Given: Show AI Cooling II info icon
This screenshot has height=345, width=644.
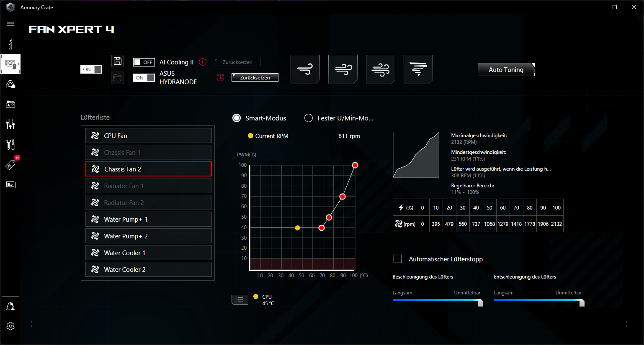Looking at the screenshot, I should coord(203,62).
